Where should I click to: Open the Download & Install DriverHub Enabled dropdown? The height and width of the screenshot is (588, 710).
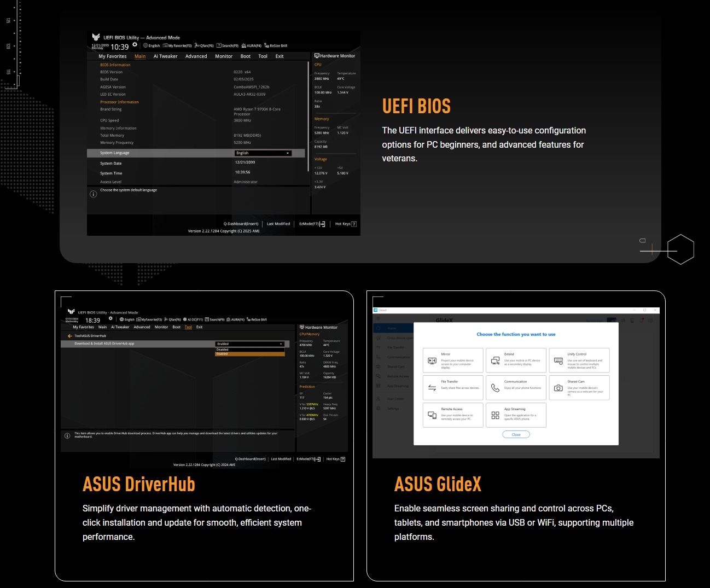coord(250,344)
